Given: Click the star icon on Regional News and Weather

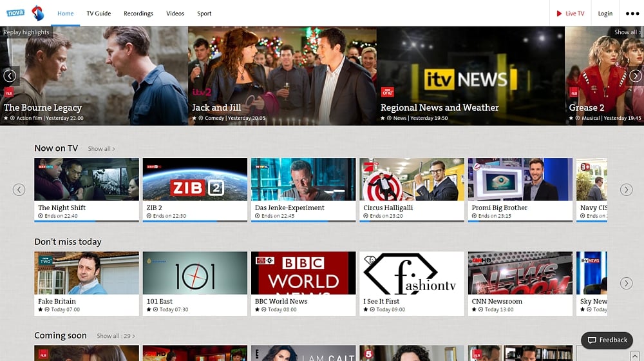Looking at the screenshot, I should click(383, 118).
